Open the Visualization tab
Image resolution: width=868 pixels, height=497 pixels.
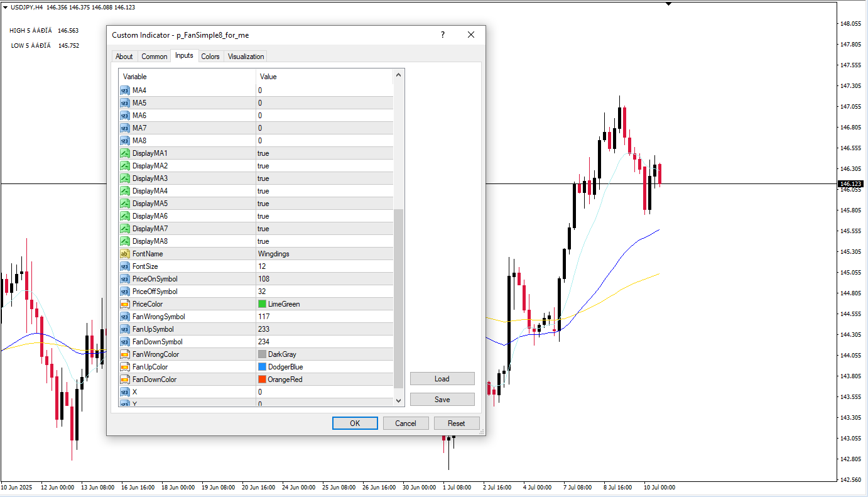(246, 57)
